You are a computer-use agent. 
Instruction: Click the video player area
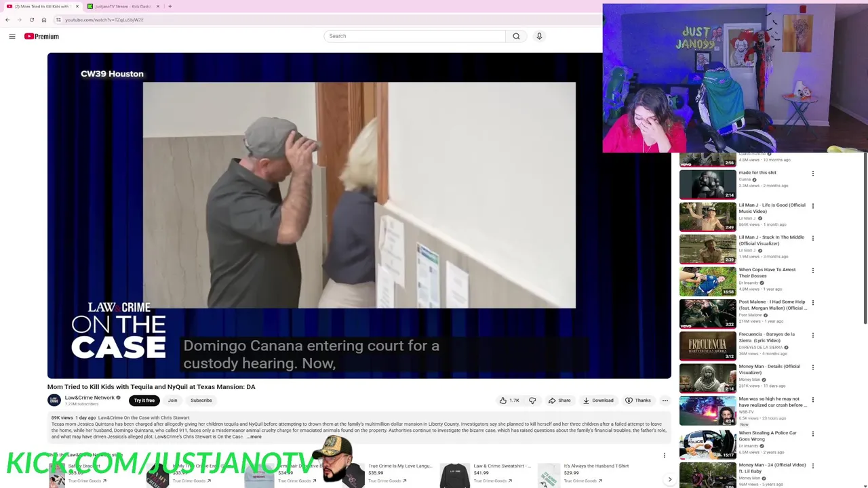359,216
